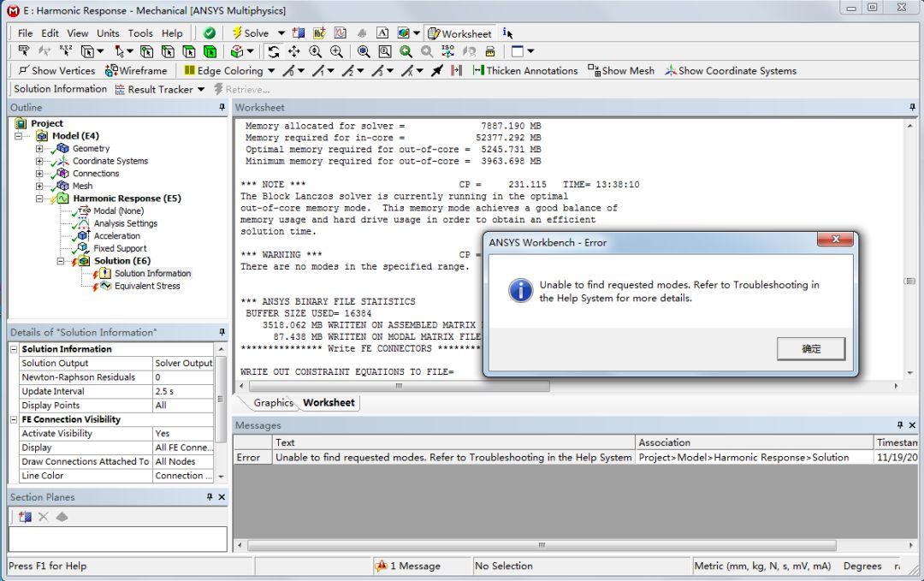Viewport: 924px width, 581px height.
Task: Click Show Coordinate Systems icon
Action: click(671, 71)
